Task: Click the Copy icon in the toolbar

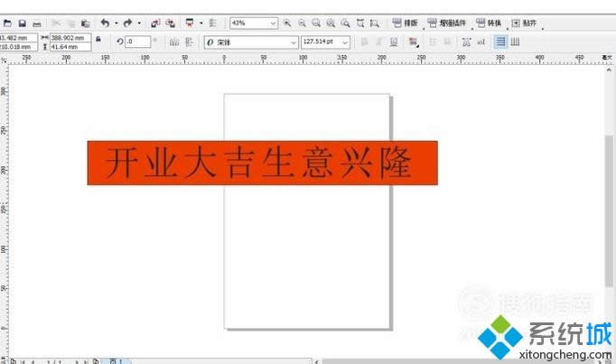Action: click(70, 23)
